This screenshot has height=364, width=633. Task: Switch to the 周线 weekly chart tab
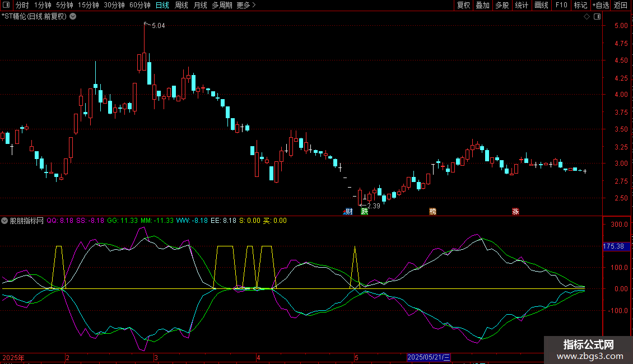click(181, 5)
